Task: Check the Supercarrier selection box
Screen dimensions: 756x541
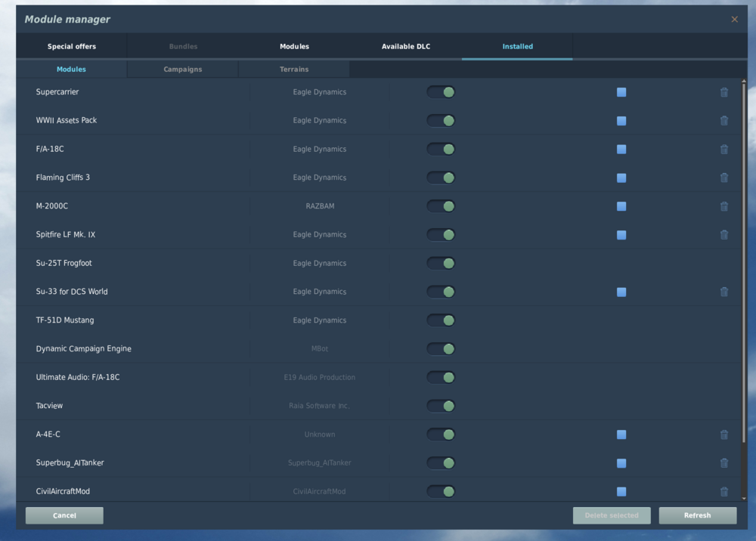Action: [621, 92]
